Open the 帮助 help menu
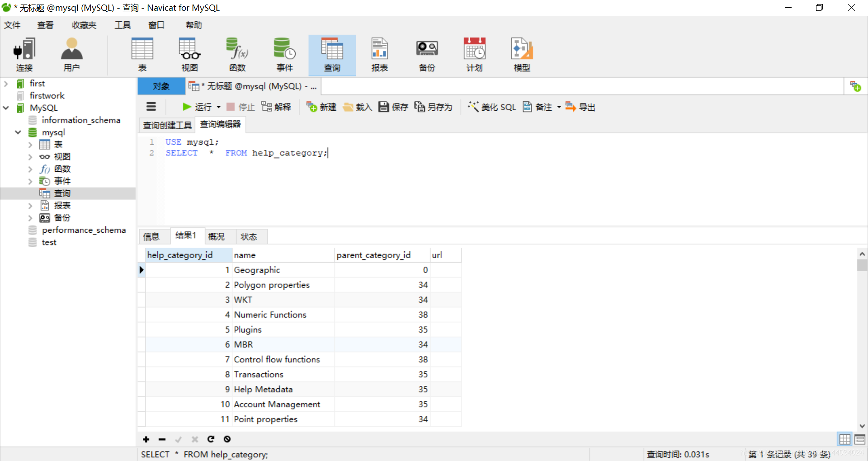 pyautogui.click(x=193, y=25)
